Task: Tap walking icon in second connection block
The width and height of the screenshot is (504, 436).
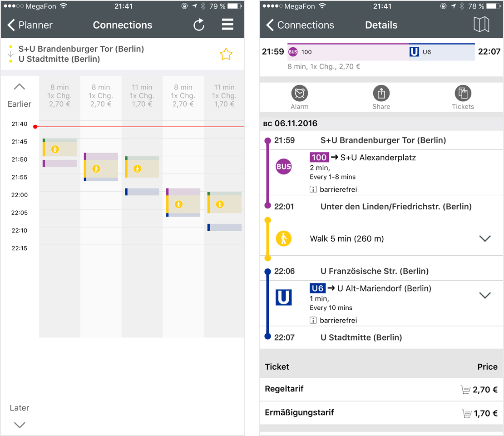Action: 96,168
